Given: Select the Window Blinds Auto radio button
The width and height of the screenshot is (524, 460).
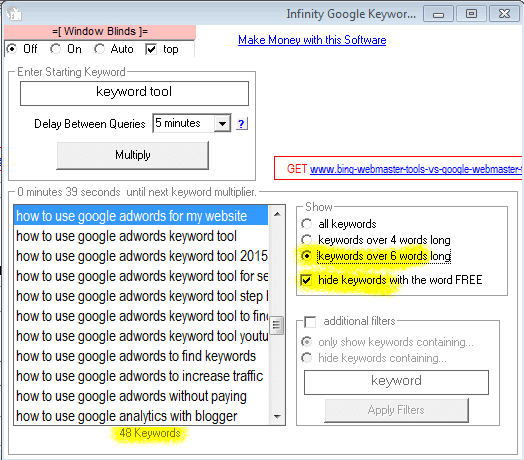Looking at the screenshot, I should pyautogui.click(x=99, y=49).
